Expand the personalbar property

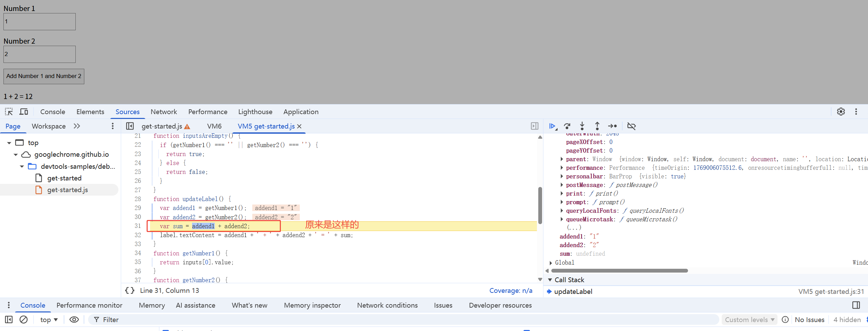(562, 176)
